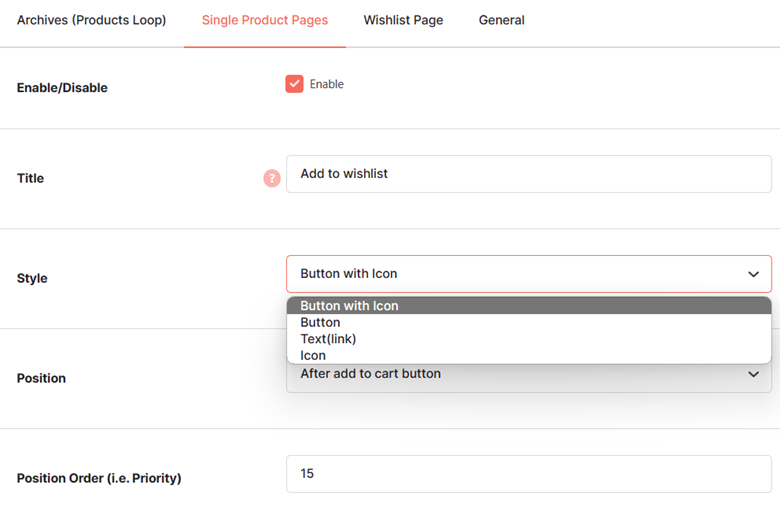Click the Style setting label
Screen dimensions: 780x507
32,278
